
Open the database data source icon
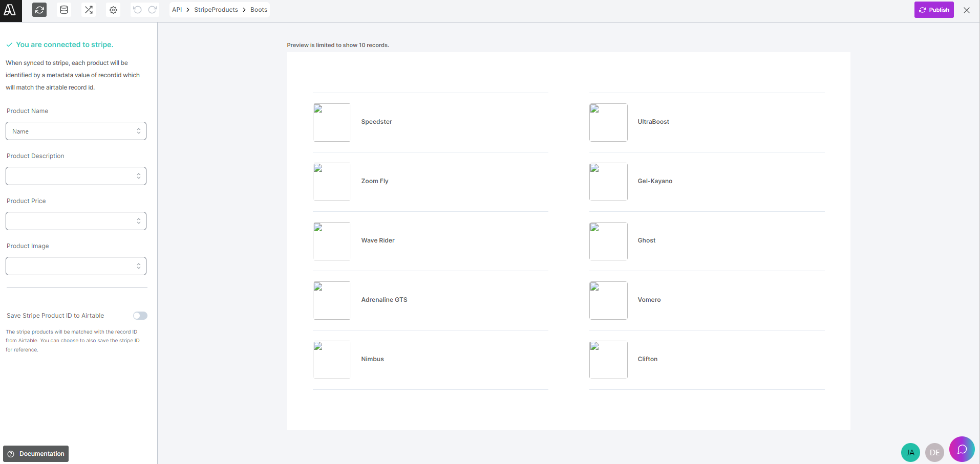pyautogui.click(x=64, y=10)
